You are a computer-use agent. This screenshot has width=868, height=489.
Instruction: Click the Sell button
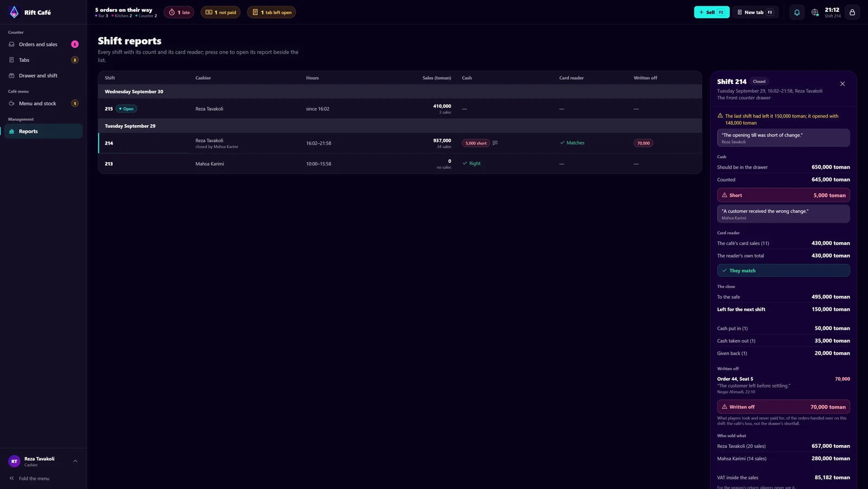pos(712,12)
